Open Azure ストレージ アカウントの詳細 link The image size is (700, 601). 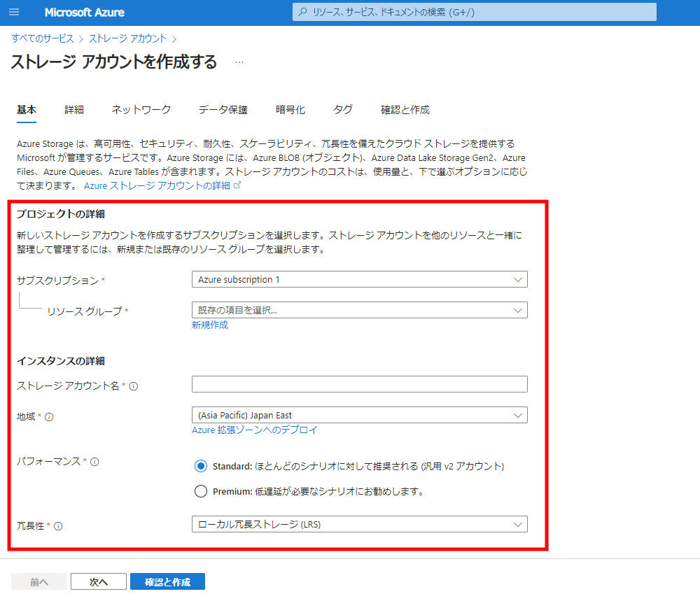pos(162,185)
